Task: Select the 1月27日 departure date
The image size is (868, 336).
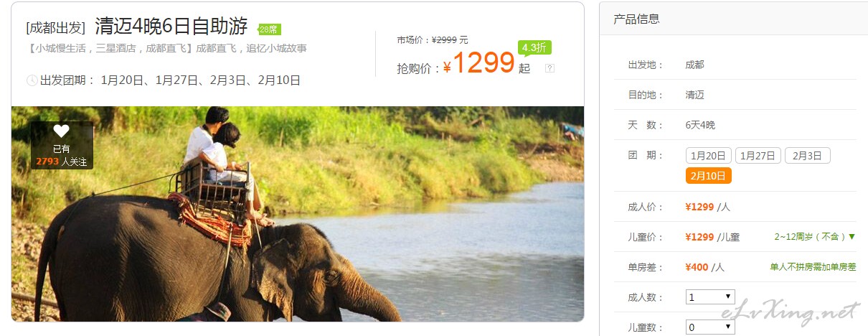Action: (758, 156)
